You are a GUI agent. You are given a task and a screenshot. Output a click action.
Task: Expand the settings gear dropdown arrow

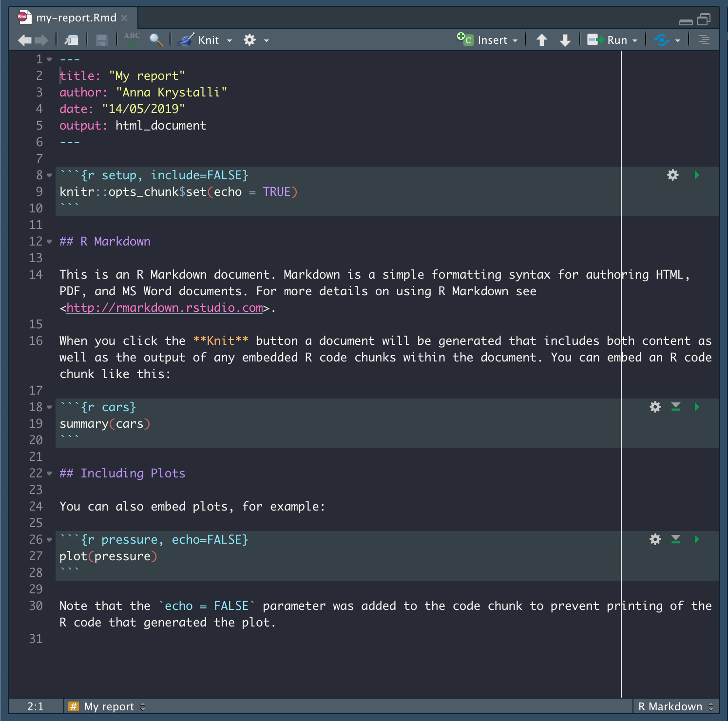coord(267,41)
